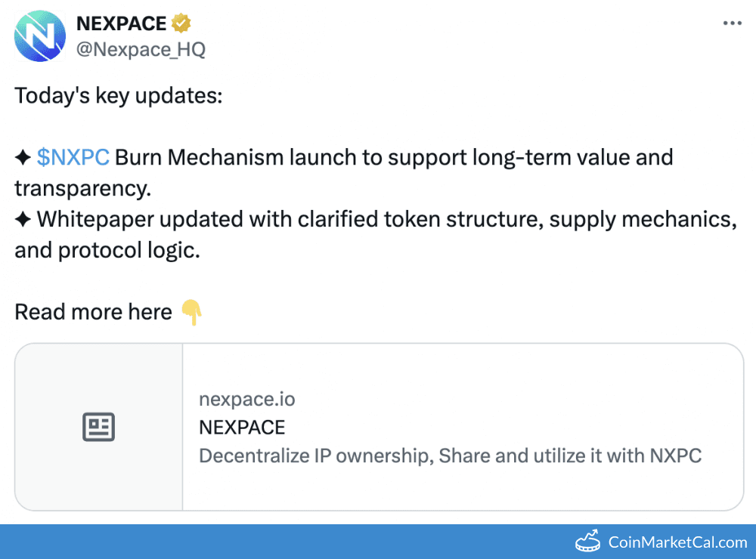Viewport: 756px width, 559px height.
Task: Click the blue N logo inside the avatar
Action: coord(40,36)
